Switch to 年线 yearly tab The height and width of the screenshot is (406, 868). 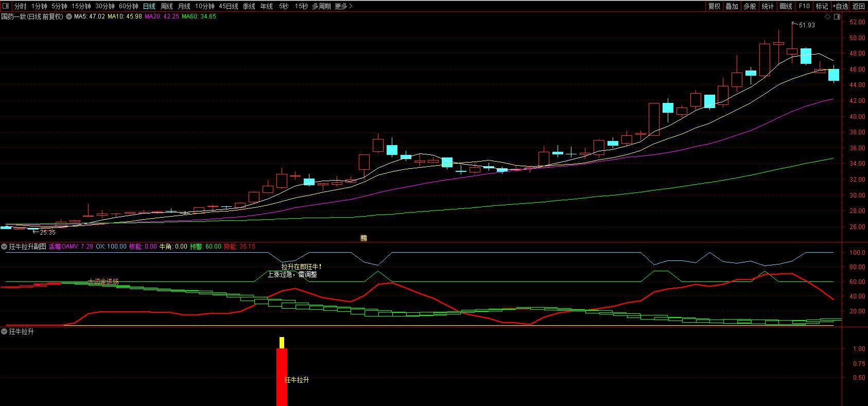[267, 6]
